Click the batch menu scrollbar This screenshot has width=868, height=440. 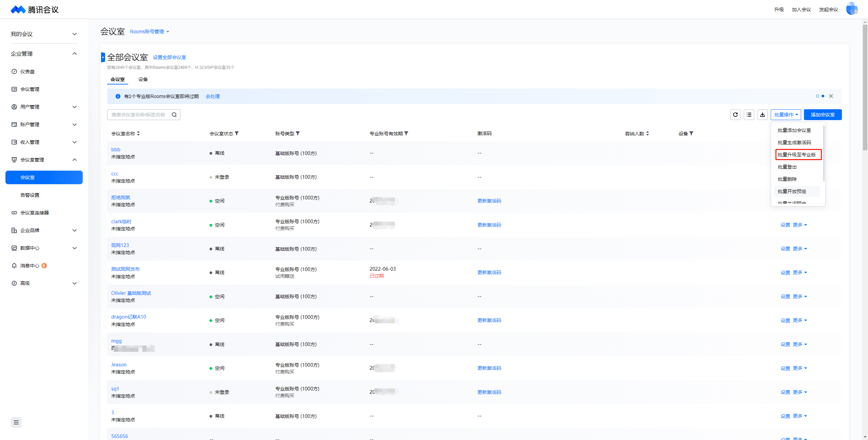pos(824,153)
